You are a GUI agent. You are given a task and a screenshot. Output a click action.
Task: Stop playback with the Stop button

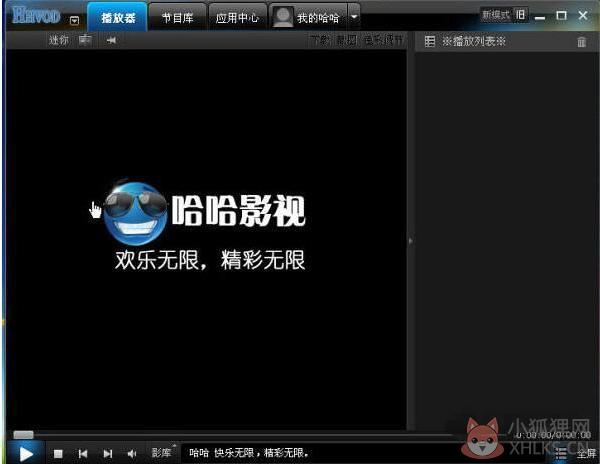coord(58,454)
